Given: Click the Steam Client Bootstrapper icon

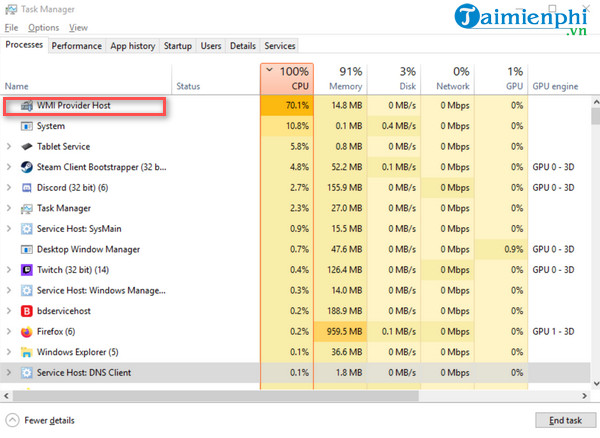Looking at the screenshot, I should pos(26,167).
